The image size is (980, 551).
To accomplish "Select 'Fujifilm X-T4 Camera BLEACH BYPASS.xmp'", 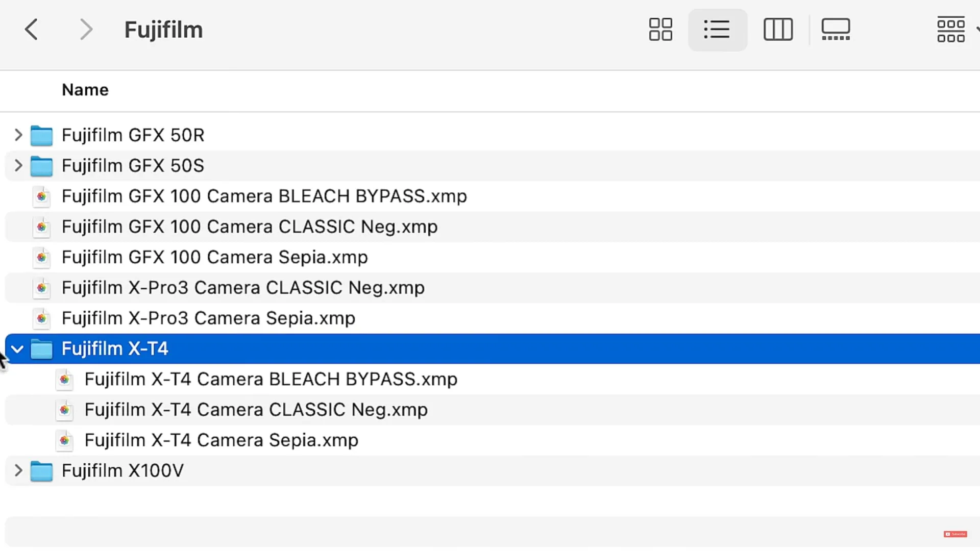I will pyautogui.click(x=271, y=380).
